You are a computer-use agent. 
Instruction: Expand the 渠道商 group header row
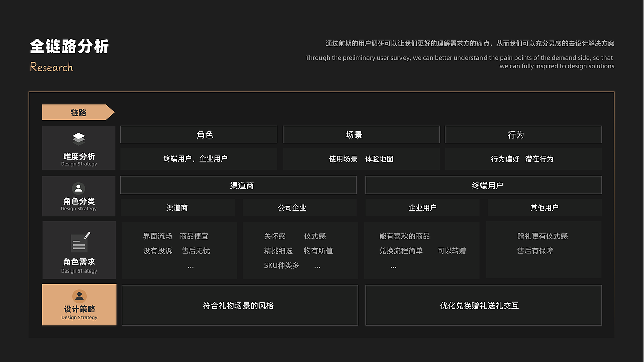pos(237,185)
